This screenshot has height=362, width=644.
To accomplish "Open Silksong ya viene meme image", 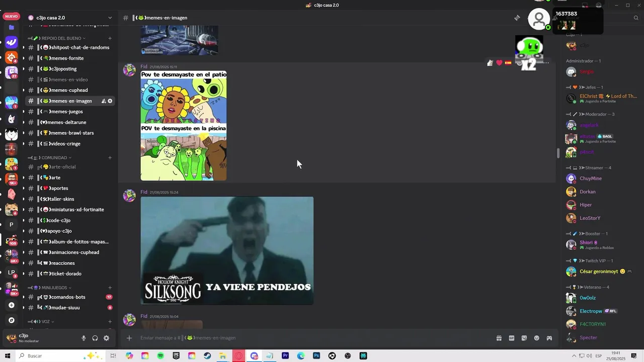I will coord(227,251).
